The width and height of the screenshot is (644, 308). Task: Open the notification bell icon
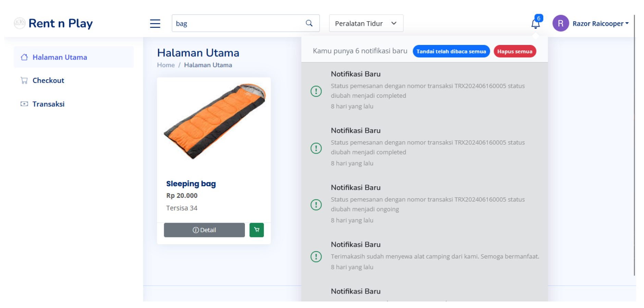[x=535, y=23]
